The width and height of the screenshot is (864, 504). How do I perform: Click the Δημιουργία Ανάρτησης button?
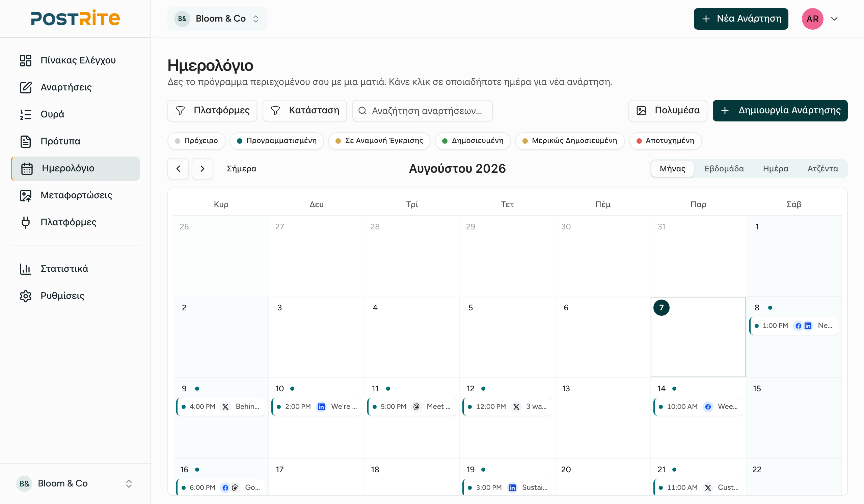[780, 111]
